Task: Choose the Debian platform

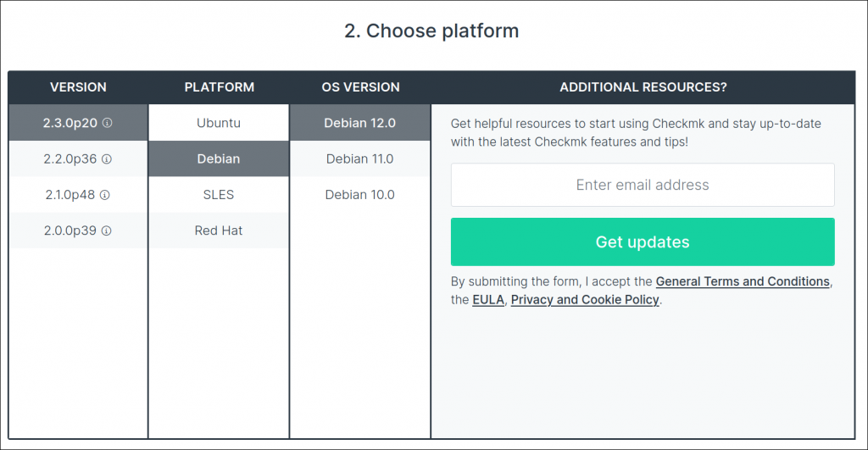Action: point(219,159)
